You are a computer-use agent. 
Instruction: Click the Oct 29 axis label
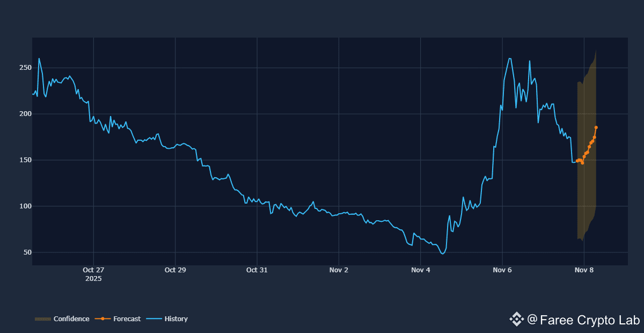point(175,270)
